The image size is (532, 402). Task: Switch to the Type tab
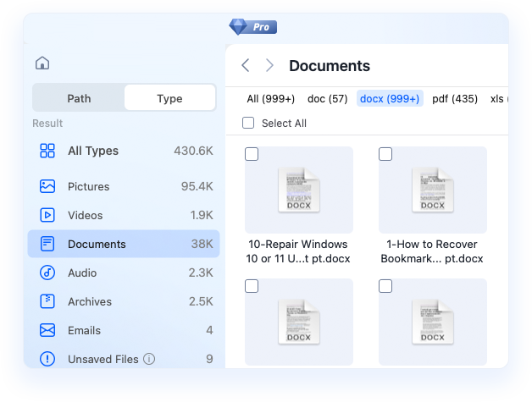[x=169, y=98]
